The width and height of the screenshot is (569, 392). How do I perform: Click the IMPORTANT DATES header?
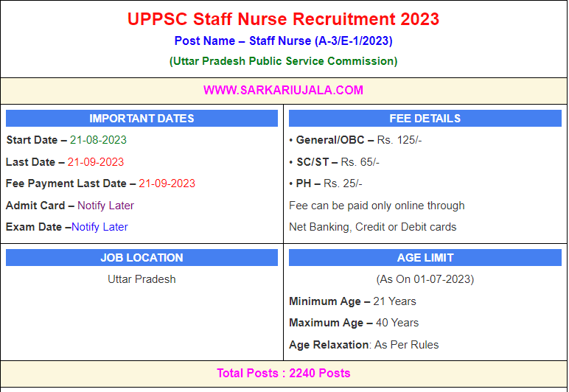coord(142,119)
